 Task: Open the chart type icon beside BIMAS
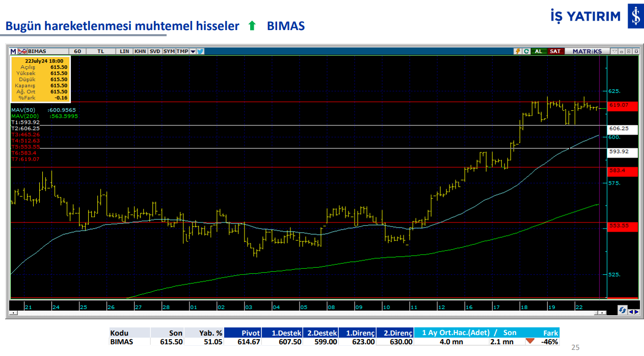[21, 51]
